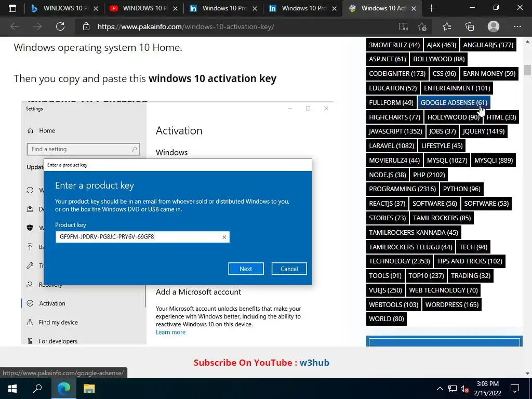This screenshot has width=532, height=399.
Task: Open the w3hub YouTube link
Action: point(314,362)
